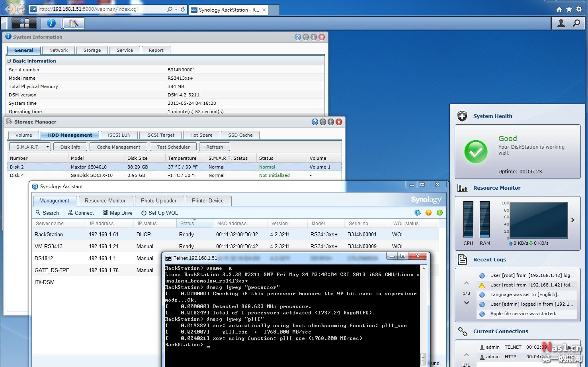588x367 pixels.
Task: Click Map Drive button
Action: [118, 213]
